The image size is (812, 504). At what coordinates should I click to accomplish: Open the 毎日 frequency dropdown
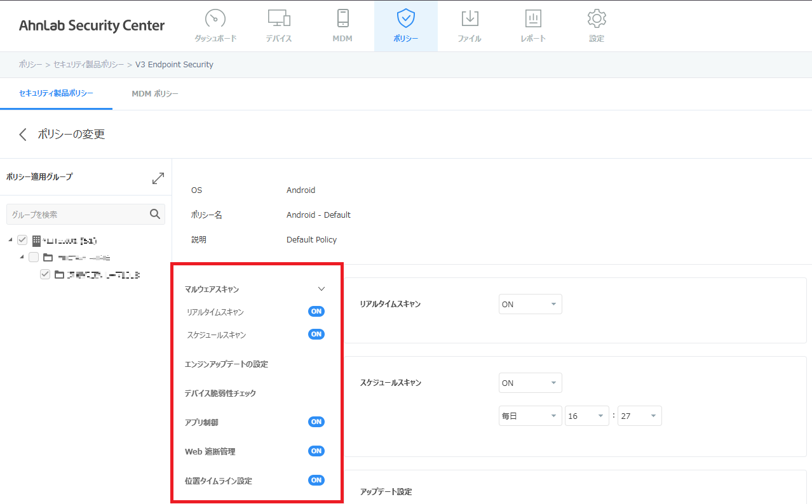[x=531, y=416]
